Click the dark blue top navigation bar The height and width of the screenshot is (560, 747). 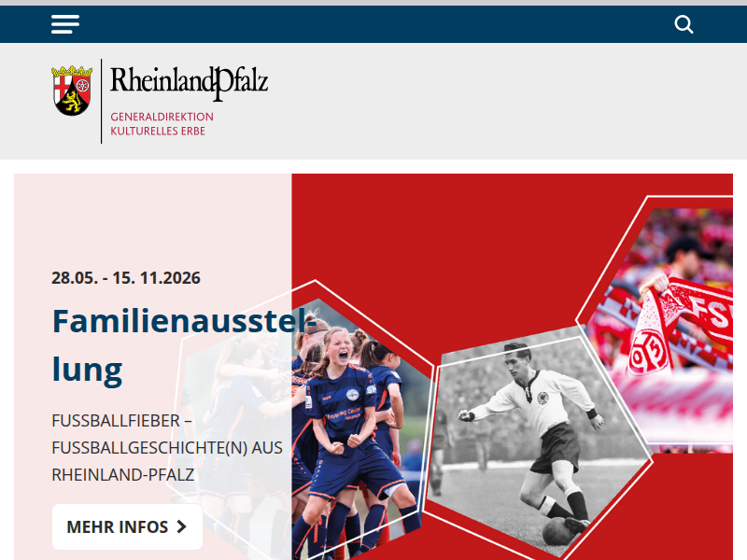(373, 24)
